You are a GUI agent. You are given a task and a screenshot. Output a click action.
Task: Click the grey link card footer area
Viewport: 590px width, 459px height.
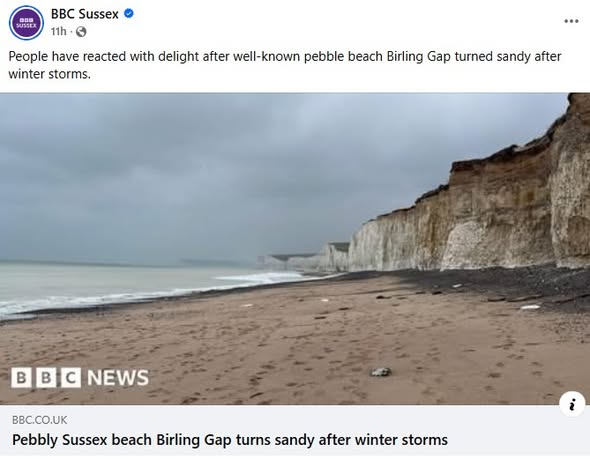click(x=295, y=431)
